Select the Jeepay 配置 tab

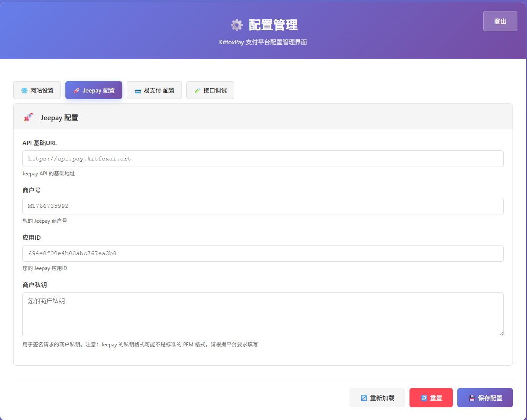click(94, 90)
